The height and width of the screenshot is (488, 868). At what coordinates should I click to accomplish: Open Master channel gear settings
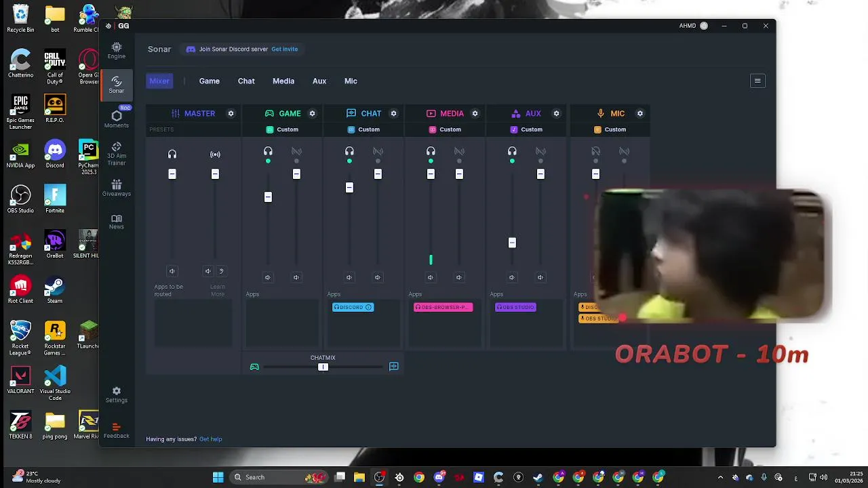pyautogui.click(x=231, y=113)
